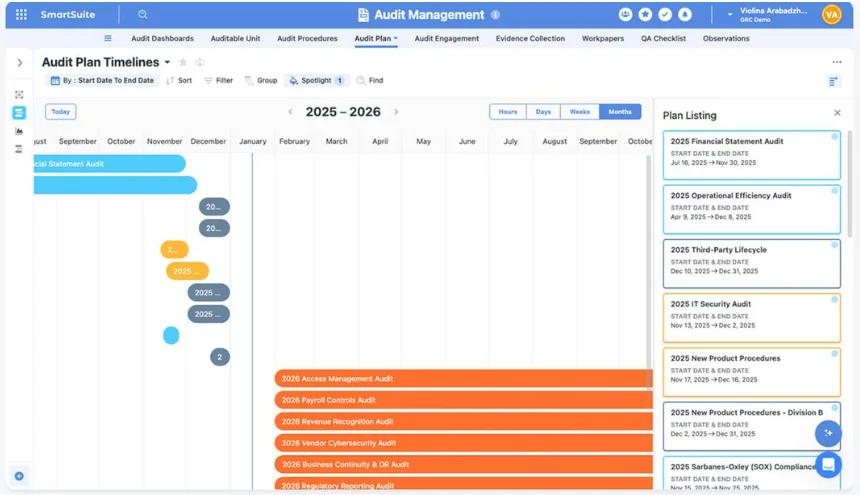Image resolution: width=860 pixels, height=495 pixels.
Task: Open the team members icon in the header
Action: click(x=625, y=15)
